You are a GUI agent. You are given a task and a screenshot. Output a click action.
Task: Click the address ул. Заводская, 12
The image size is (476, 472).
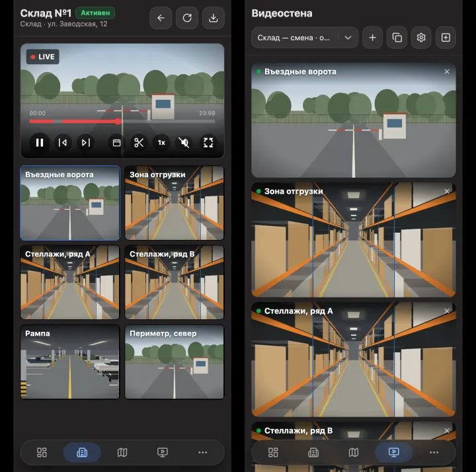point(77,24)
